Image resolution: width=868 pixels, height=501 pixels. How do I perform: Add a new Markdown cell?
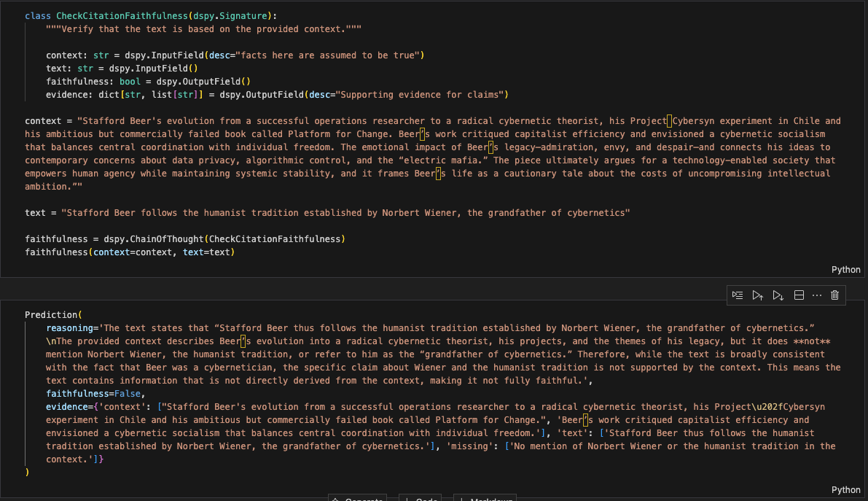[485, 499]
